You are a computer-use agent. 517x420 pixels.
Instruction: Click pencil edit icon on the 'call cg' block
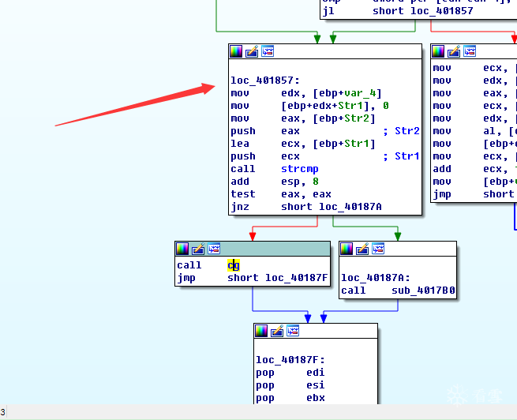click(x=198, y=249)
